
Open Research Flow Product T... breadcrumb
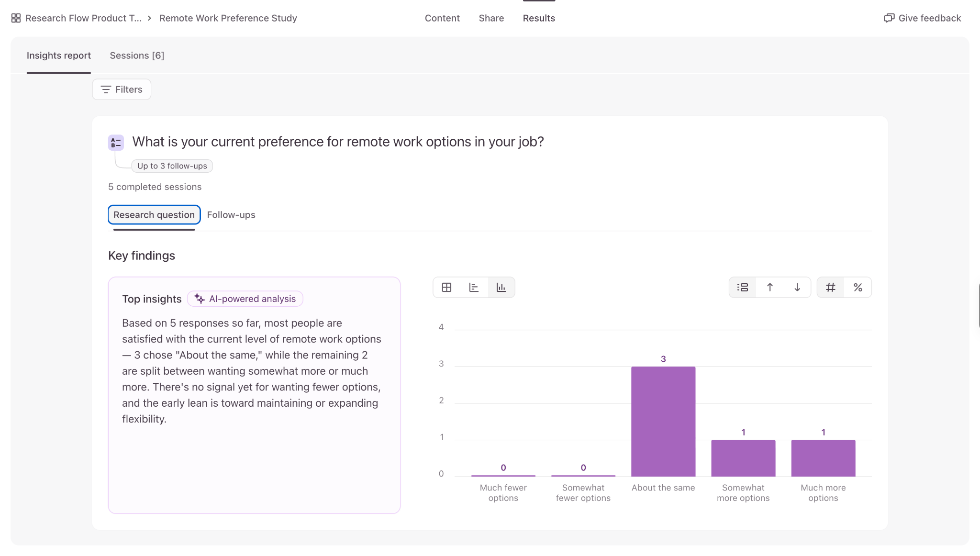83,18
